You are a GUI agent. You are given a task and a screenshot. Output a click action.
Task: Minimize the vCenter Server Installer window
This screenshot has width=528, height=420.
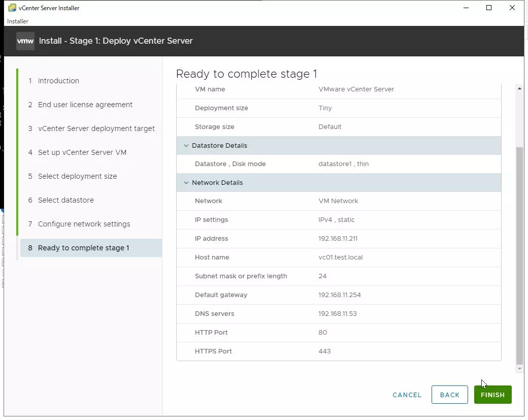click(466, 8)
